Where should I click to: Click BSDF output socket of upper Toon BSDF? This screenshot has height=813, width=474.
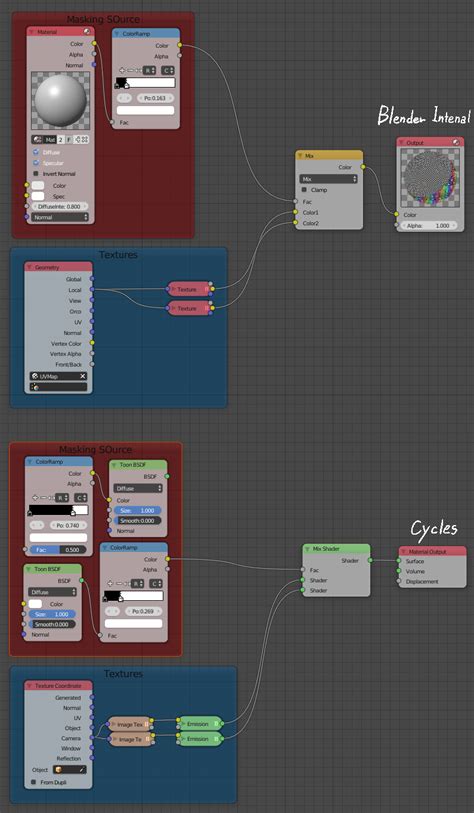(x=166, y=476)
